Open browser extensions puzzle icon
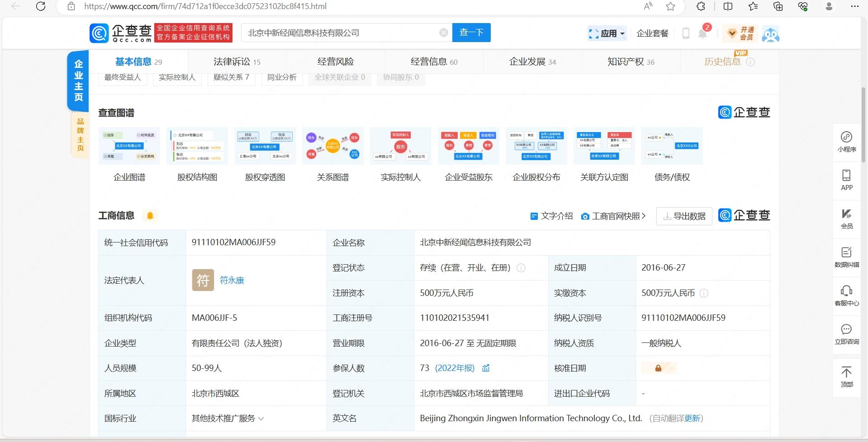The height and width of the screenshot is (442, 868). [701, 6]
